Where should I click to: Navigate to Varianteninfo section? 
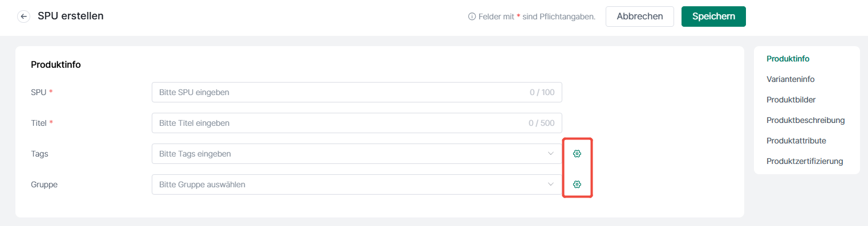point(790,79)
